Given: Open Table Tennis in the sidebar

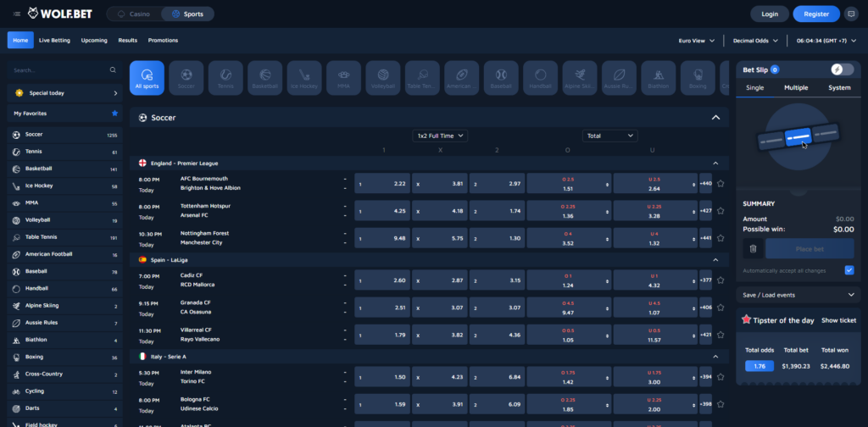Looking at the screenshot, I should click(x=64, y=236).
